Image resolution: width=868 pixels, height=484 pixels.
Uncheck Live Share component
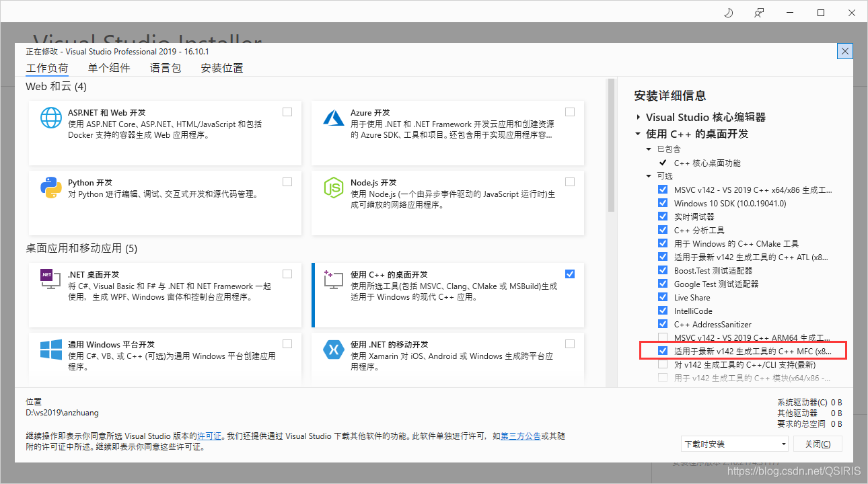click(663, 297)
